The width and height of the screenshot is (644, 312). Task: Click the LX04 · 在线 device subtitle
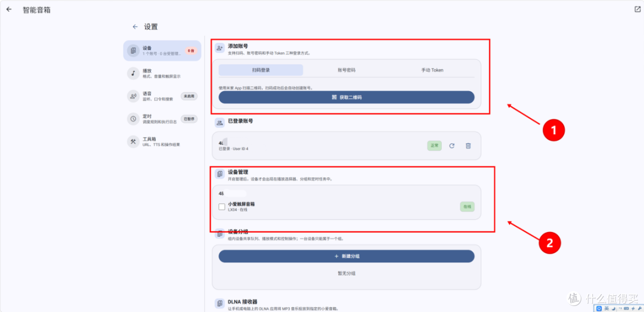pos(237,209)
